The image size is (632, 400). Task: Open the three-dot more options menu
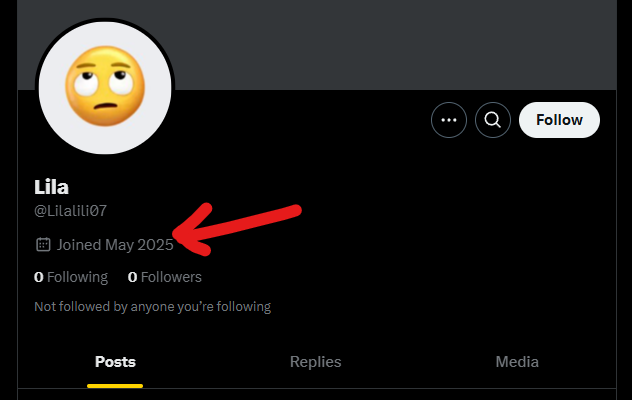pyautogui.click(x=449, y=120)
